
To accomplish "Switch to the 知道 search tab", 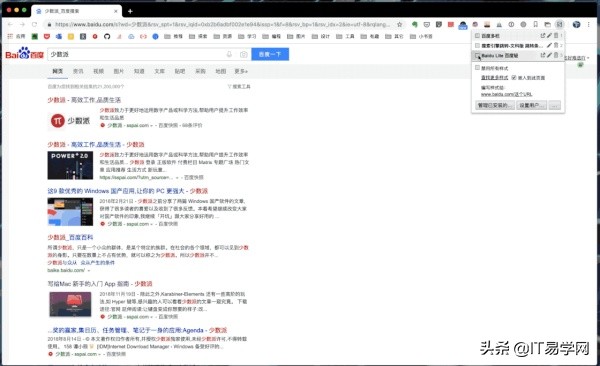I will coord(139,71).
